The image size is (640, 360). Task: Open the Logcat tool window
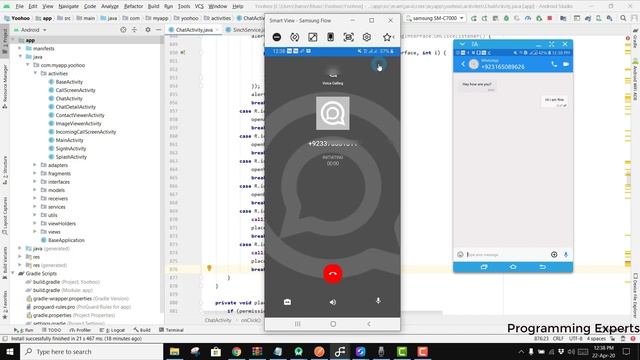tap(113, 330)
